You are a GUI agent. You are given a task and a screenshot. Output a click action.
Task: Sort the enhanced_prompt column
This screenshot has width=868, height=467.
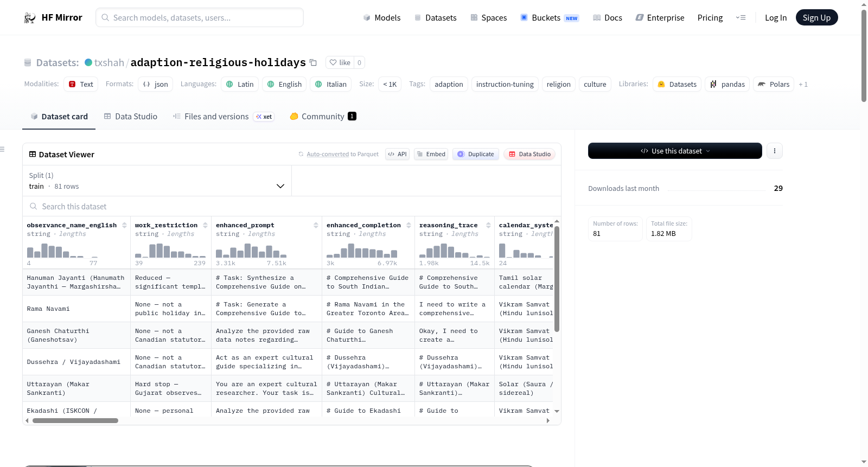pos(316,225)
